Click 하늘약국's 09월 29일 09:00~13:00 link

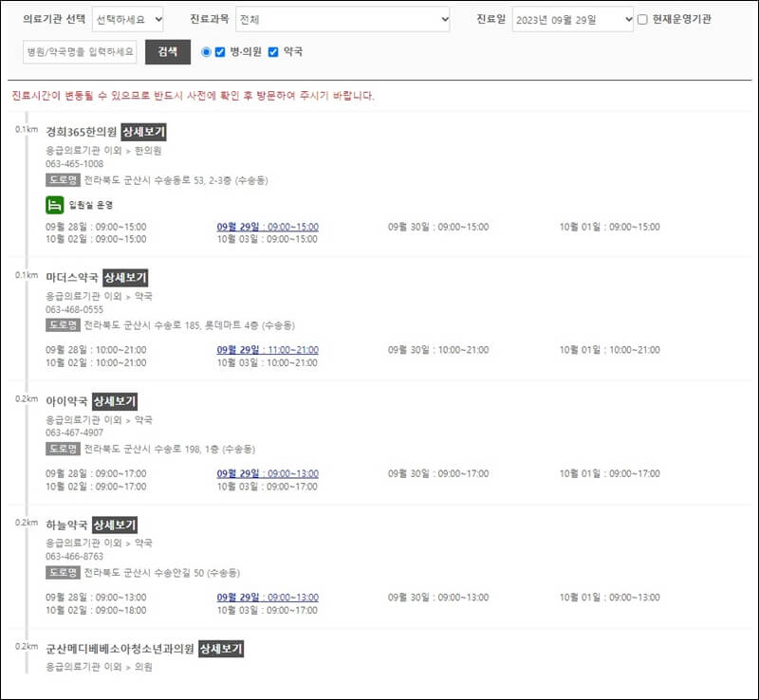pyautogui.click(x=268, y=598)
